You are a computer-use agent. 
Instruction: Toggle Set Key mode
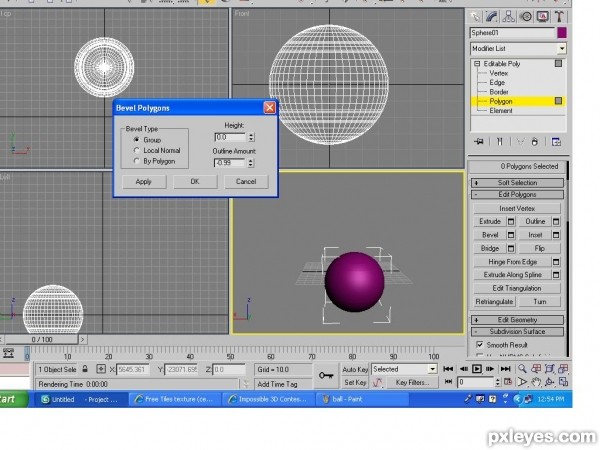[355, 382]
